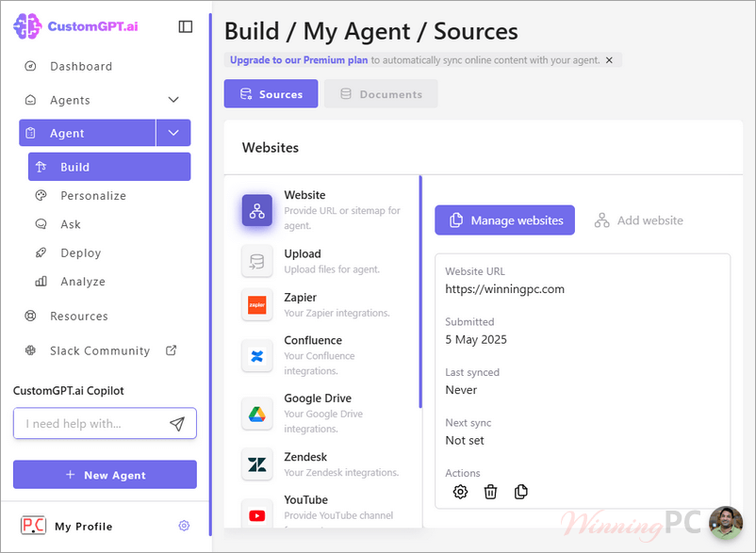Open the Personalize section
Image resolution: width=756 pixels, height=553 pixels.
point(93,196)
